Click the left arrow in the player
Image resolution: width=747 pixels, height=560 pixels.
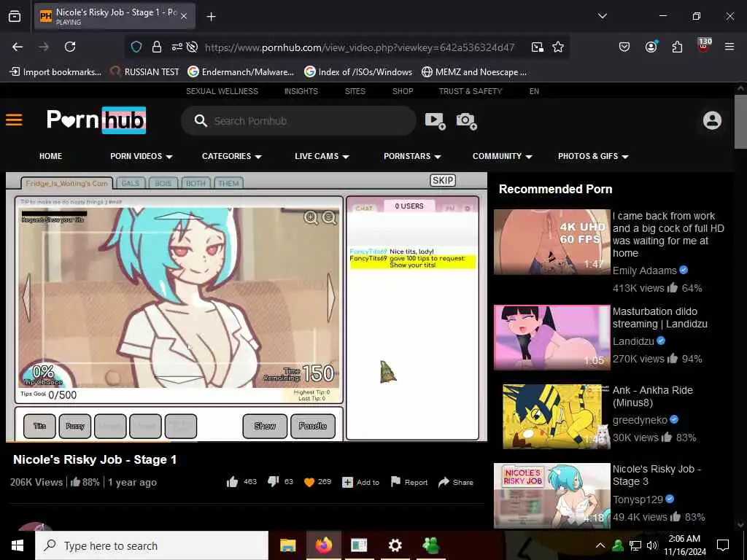(x=27, y=297)
